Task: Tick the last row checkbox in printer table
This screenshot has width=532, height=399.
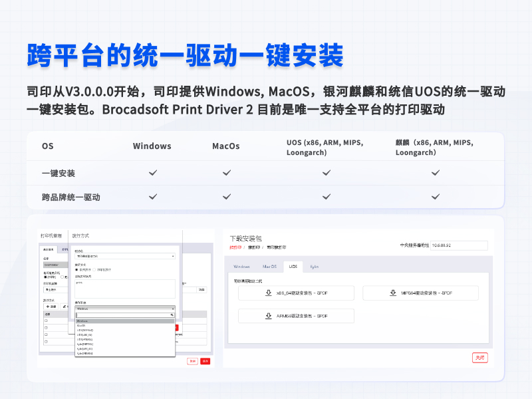Action: tap(46, 342)
